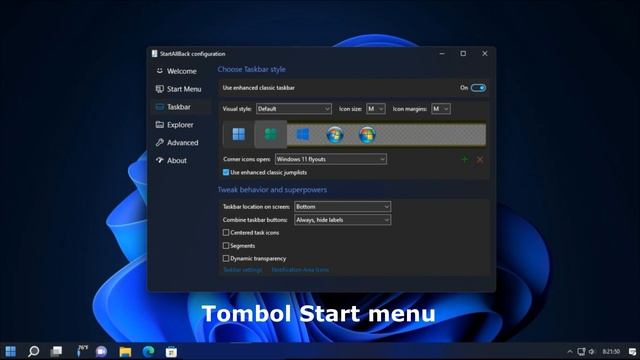Click the volume speaker tray icon
The width and height of the screenshot is (640, 360).
point(591,351)
